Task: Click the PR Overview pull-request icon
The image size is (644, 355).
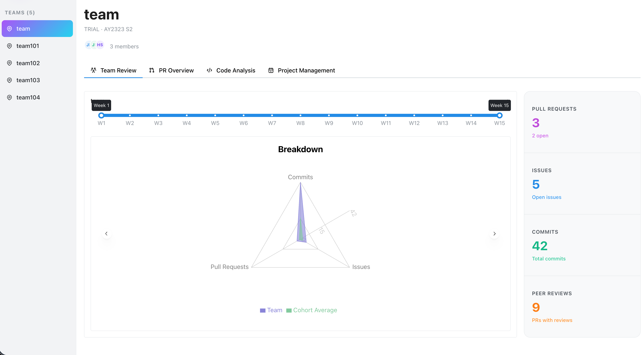Action: pos(152,70)
